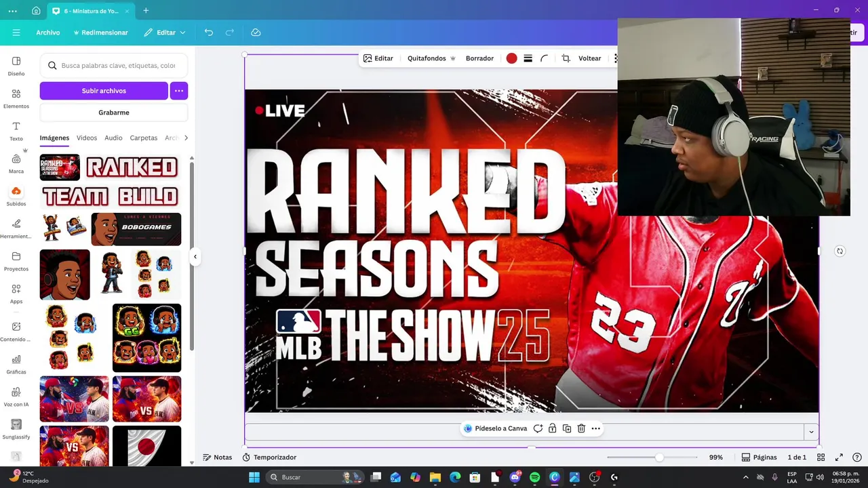This screenshot has height=488, width=868.
Task: Check cloud save status icon
Action: tap(256, 33)
